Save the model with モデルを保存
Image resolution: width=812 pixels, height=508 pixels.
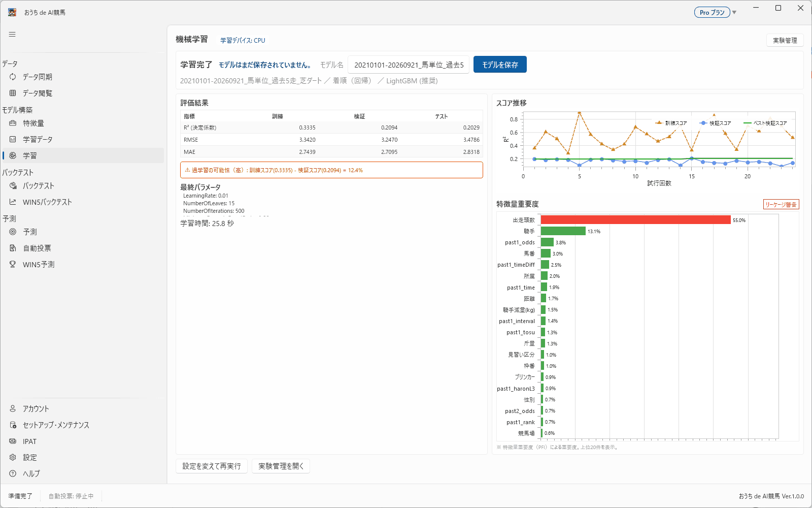[500, 65]
